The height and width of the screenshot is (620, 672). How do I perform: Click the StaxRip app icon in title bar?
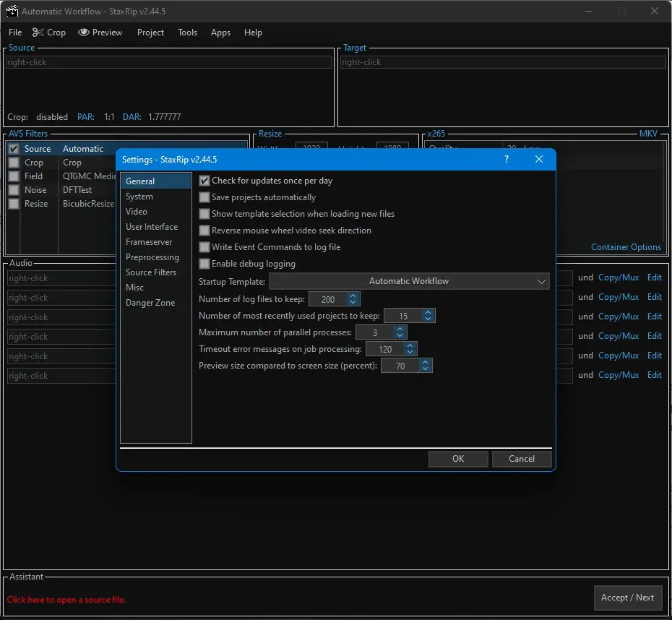(12, 12)
